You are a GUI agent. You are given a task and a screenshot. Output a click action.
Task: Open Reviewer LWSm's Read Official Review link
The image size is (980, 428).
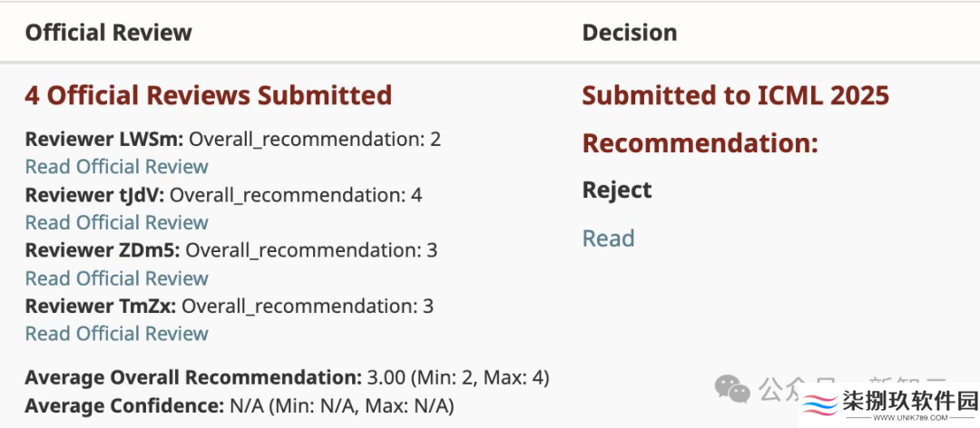pos(116,167)
